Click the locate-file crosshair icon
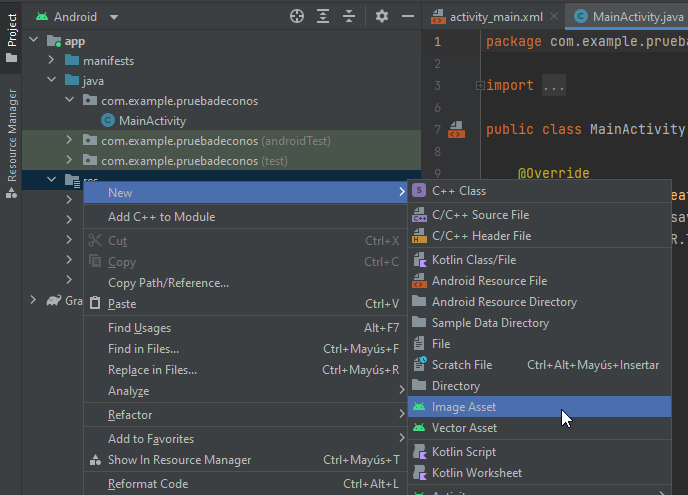The height and width of the screenshot is (495, 688). (297, 17)
